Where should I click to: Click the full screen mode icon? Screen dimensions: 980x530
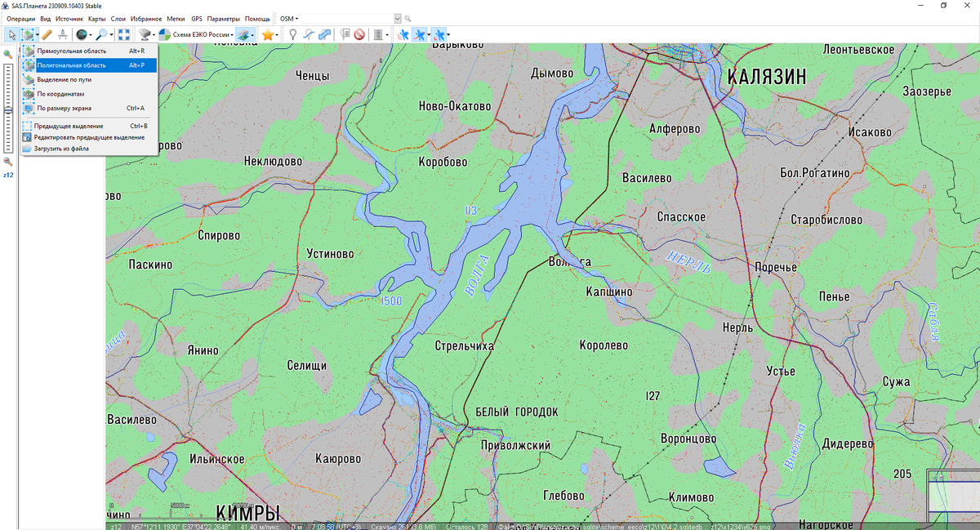123,34
